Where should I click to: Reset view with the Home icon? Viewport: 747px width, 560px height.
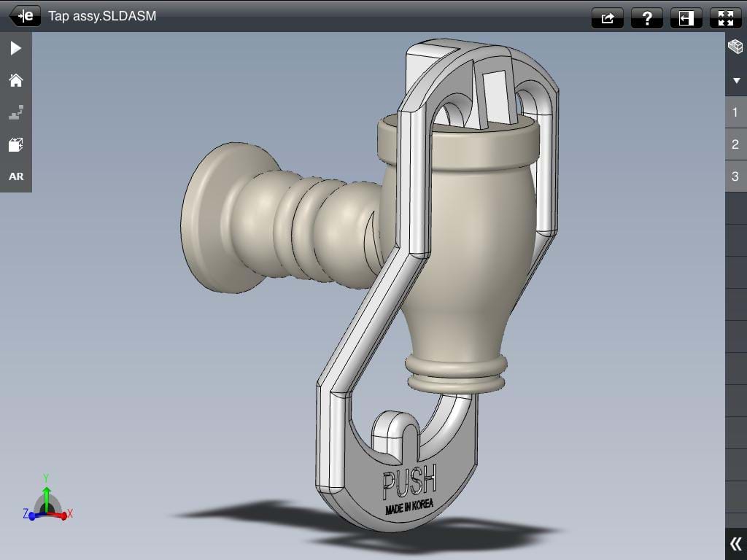coord(15,80)
